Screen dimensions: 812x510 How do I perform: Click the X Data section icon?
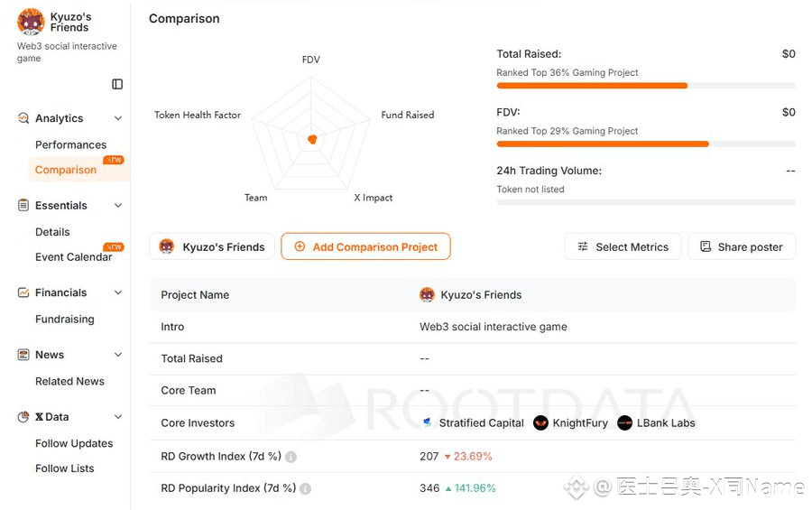click(23, 417)
